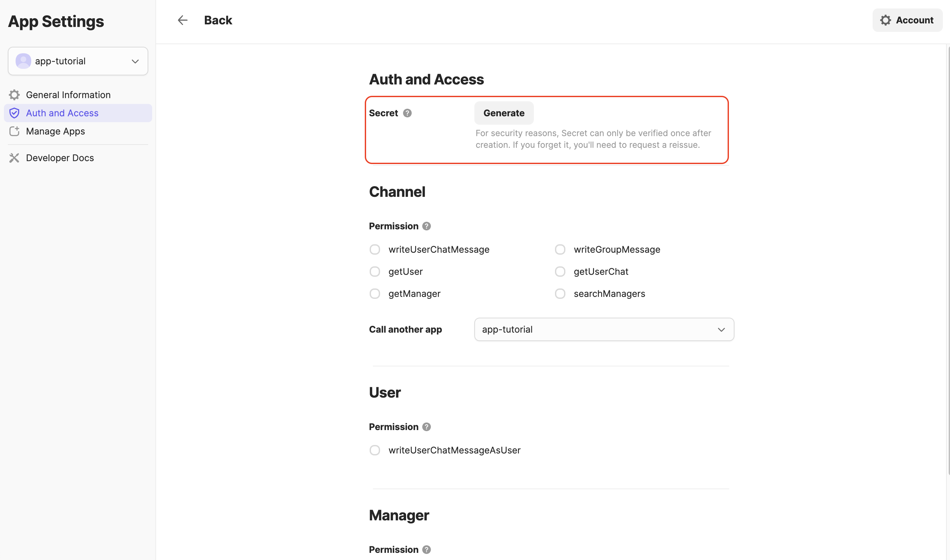Viewport: 950px width, 560px height.
Task: Click the User Permission help icon
Action: coord(426,427)
